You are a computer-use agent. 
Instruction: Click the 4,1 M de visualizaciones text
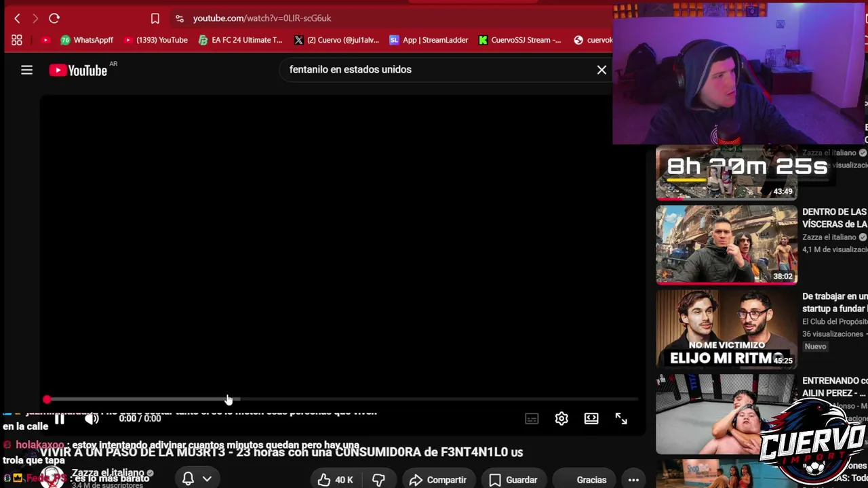835,249
